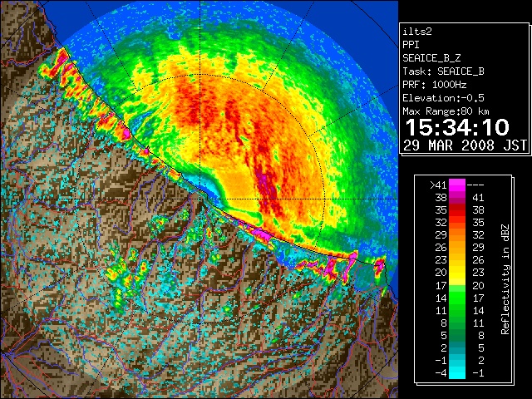Click the cyan bottom legend swatch

pos(457,372)
